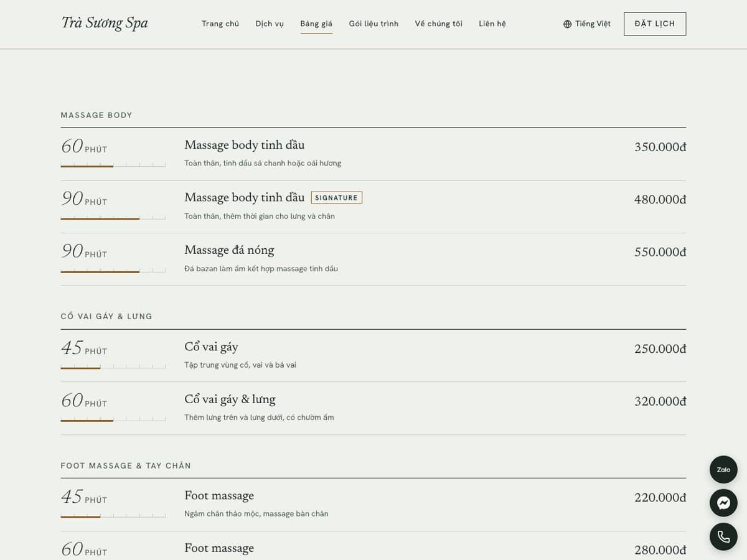Open the Zalo chat floating button
The image size is (747, 560).
[x=723, y=470]
